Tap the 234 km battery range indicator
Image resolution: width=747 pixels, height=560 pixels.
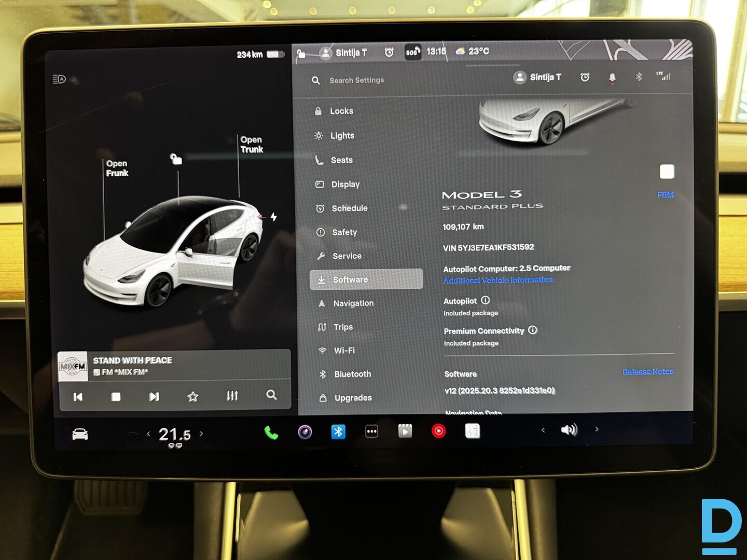(x=260, y=54)
